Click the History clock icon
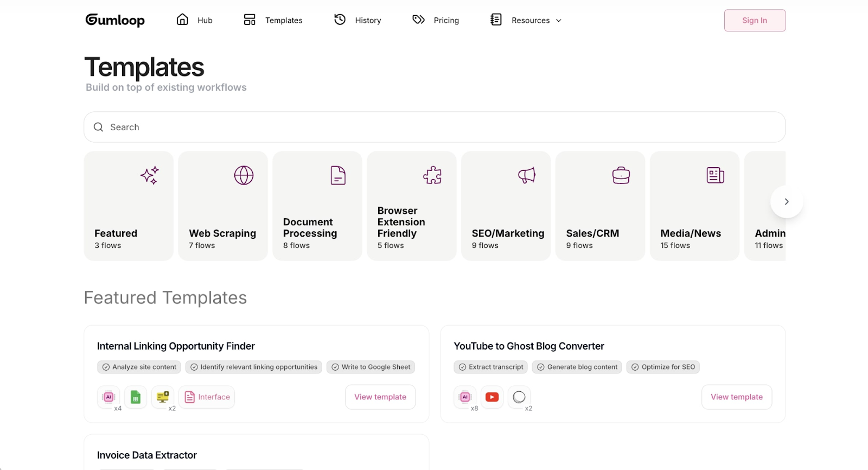The width and height of the screenshot is (868, 470). point(340,20)
